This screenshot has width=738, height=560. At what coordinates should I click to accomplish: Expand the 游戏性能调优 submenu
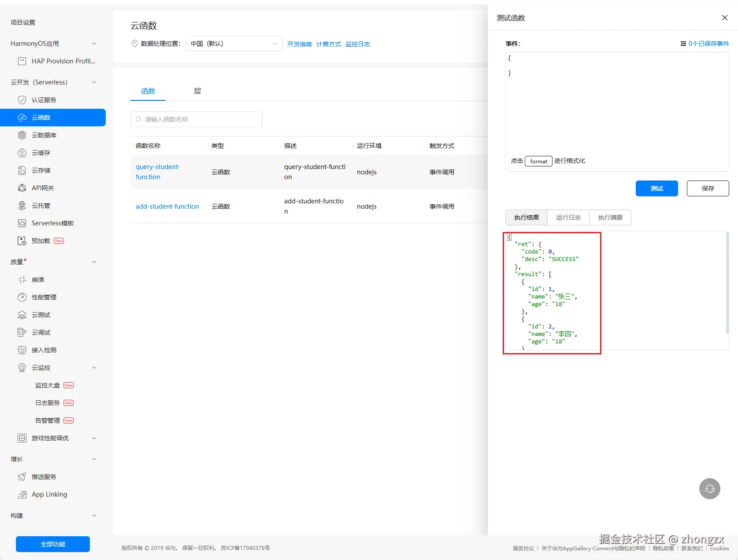tap(94, 438)
